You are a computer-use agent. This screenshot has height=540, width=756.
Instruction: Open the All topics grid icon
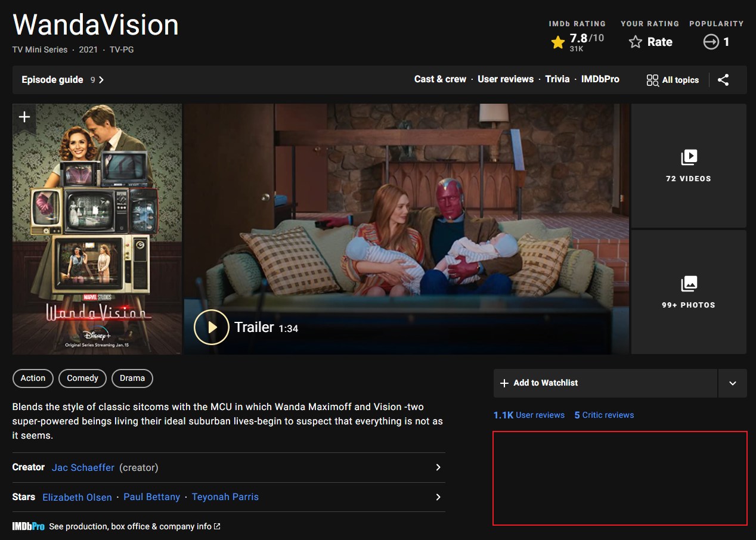point(652,80)
